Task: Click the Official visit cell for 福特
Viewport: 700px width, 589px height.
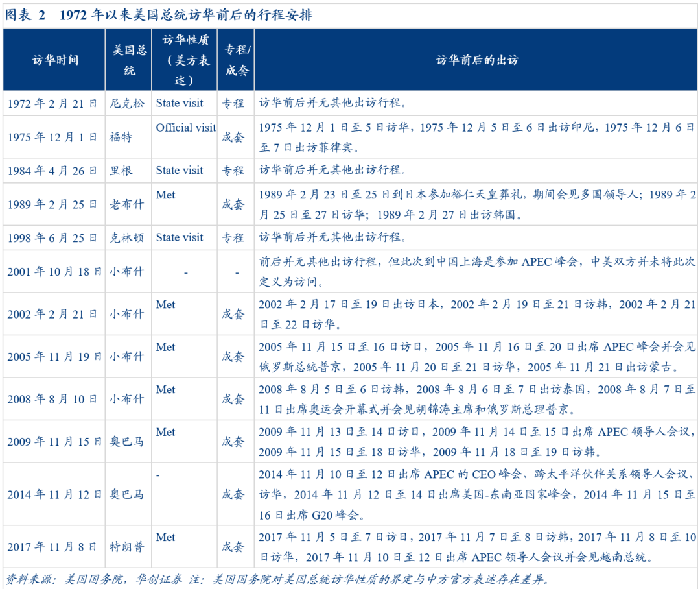Action: coord(184,128)
